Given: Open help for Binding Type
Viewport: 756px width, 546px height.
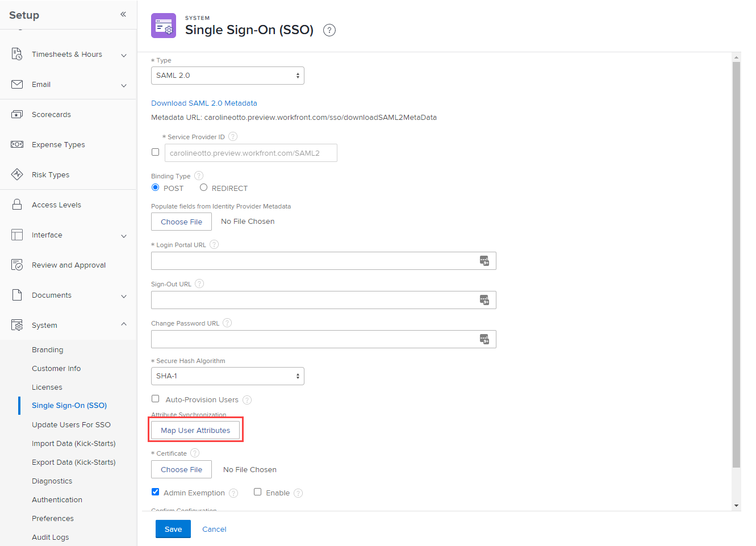Looking at the screenshot, I should point(199,176).
